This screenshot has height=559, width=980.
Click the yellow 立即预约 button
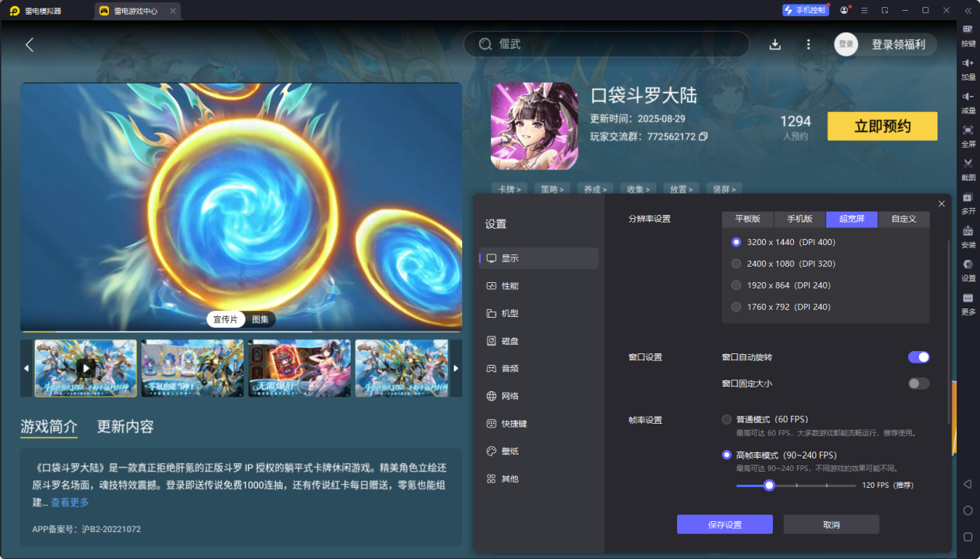click(x=882, y=127)
